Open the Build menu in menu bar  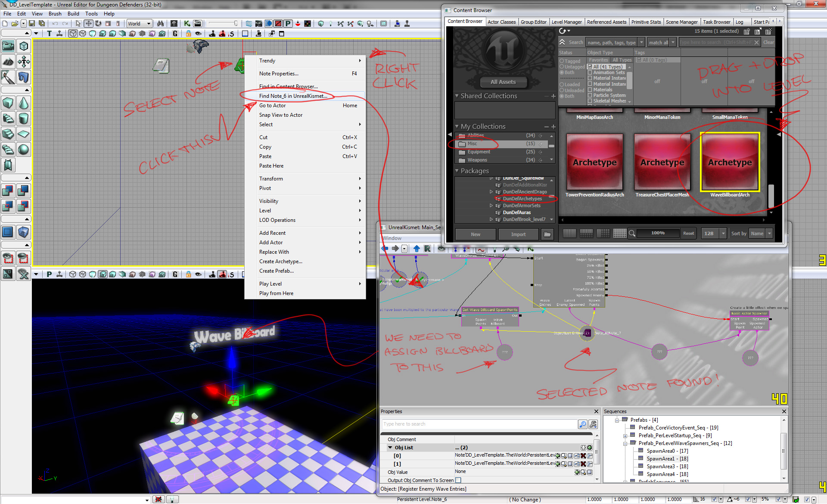click(x=73, y=14)
